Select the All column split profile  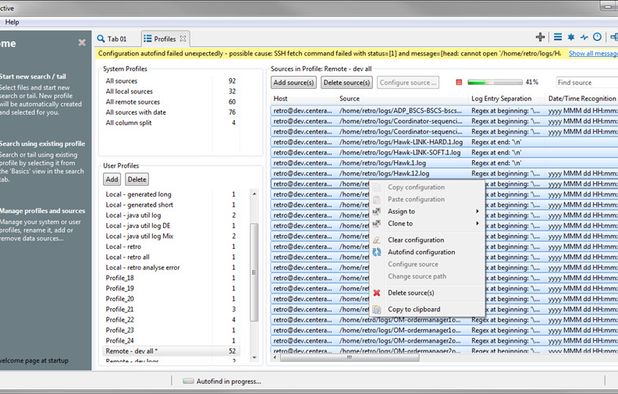[x=170, y=123]
